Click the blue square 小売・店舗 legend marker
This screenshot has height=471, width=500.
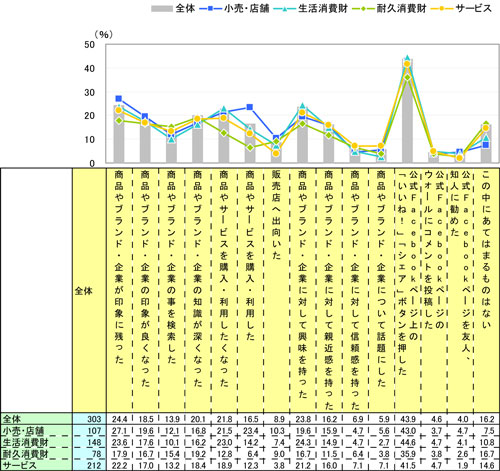click(x=211, y=9)
